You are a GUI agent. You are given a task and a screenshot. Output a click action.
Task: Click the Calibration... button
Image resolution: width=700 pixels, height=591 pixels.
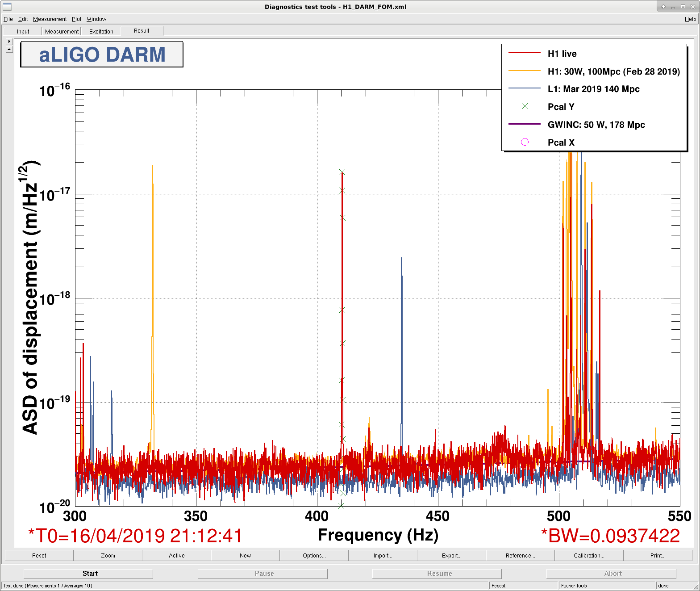coord(589,555)
